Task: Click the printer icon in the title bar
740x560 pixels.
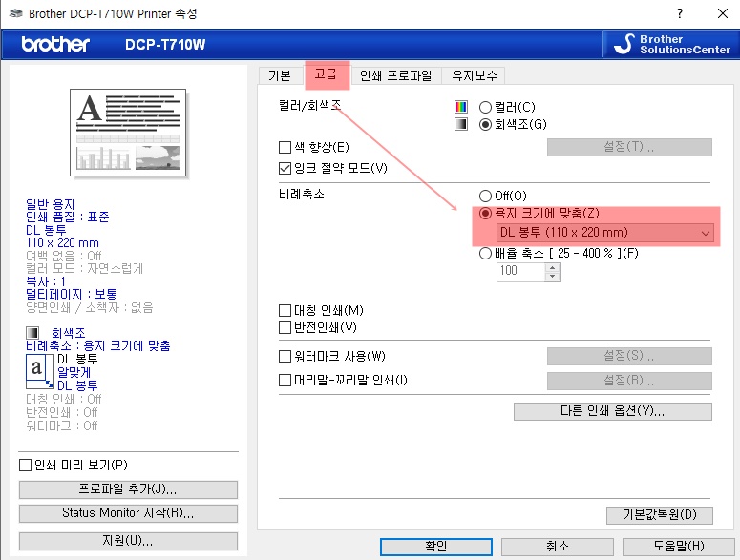Action: (x=15, y=13)
